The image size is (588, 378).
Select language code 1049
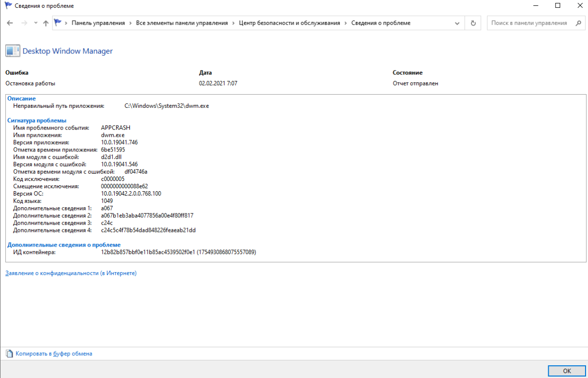point(107,201)
